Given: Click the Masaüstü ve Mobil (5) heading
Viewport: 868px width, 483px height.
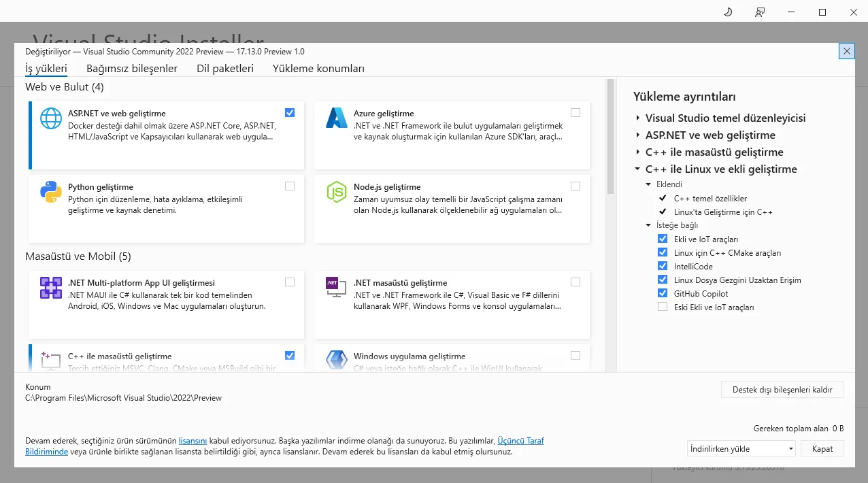Looking at the screenshot, I should [x=78, y=256].
